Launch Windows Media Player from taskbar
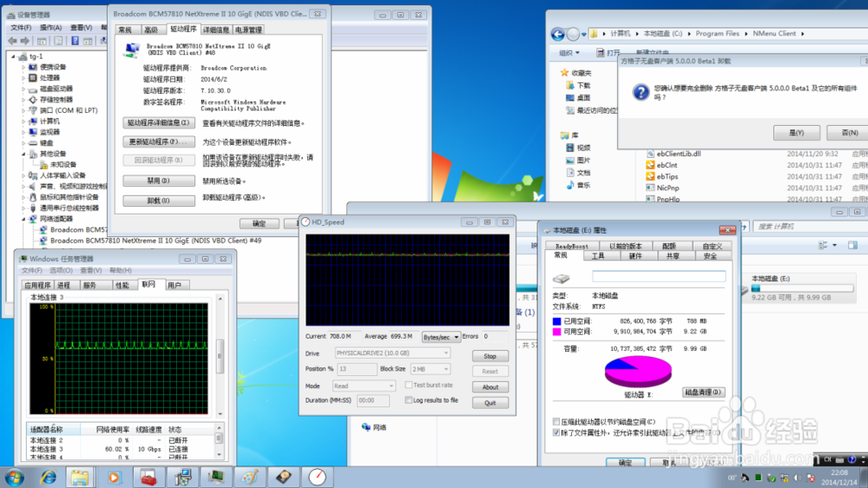The width and height of the screenshot is (868, 488). coord(114,477)
